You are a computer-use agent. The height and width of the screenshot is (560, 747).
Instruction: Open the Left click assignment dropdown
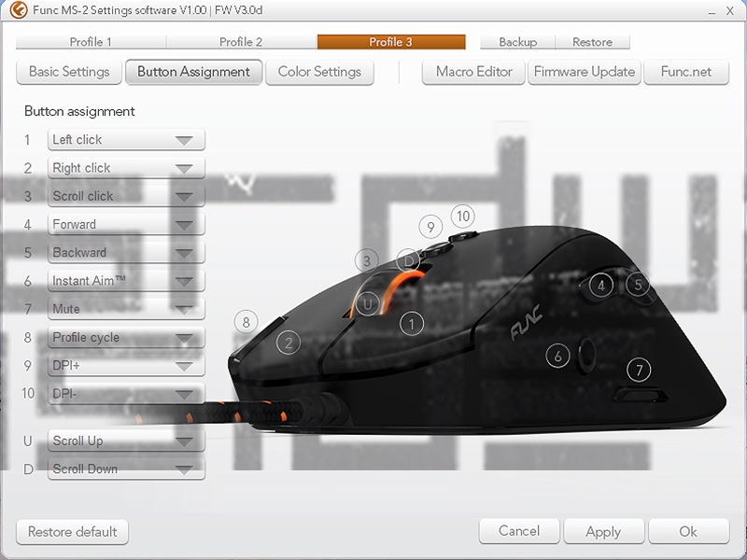[126, 140]
